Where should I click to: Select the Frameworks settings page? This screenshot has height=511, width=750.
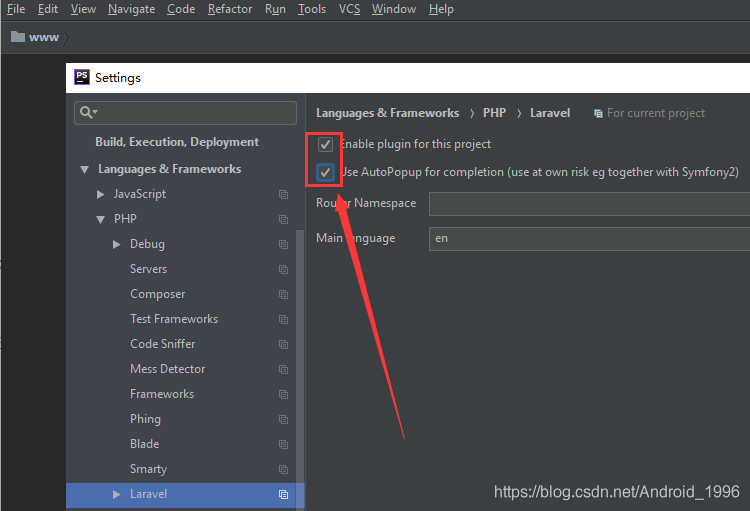coord(162,394)
